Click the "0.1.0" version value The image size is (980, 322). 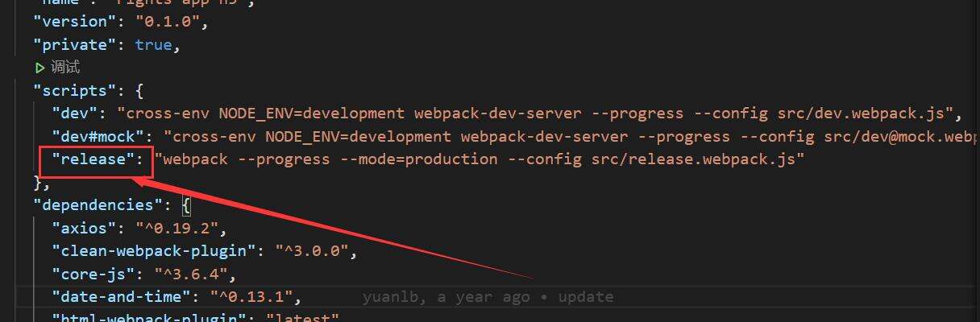coord(171,22)
